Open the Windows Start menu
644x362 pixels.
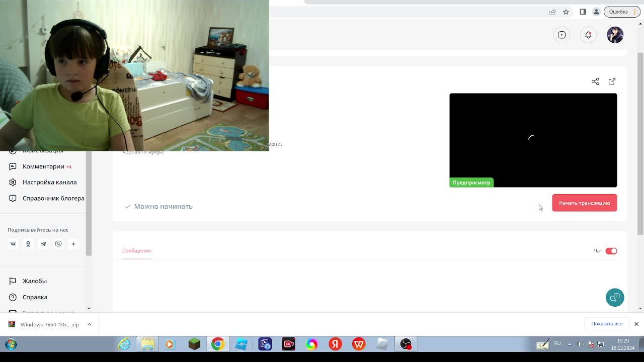11,344
